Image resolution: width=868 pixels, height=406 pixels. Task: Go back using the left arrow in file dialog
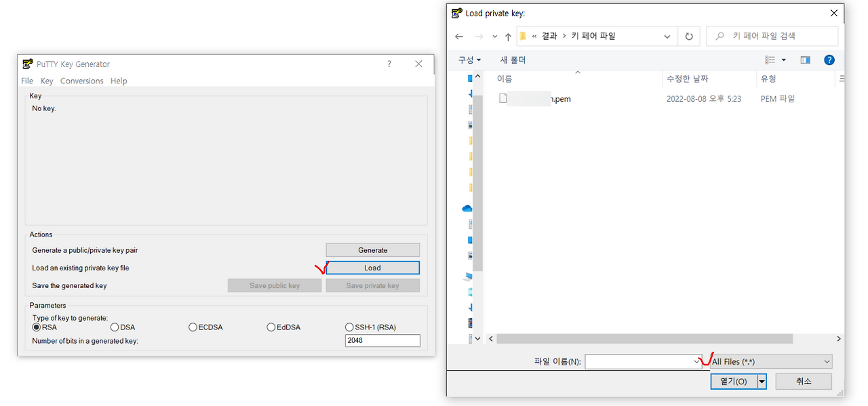point(459,37)
